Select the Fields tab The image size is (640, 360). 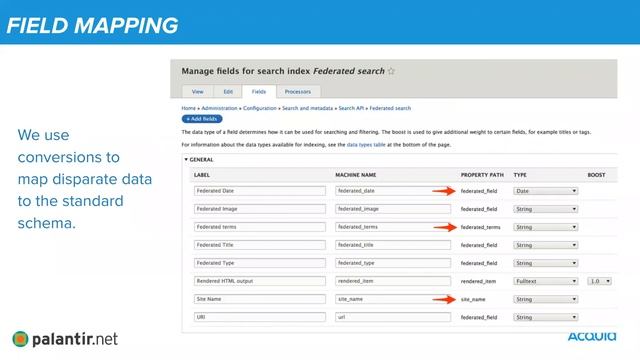coord(259,91)
